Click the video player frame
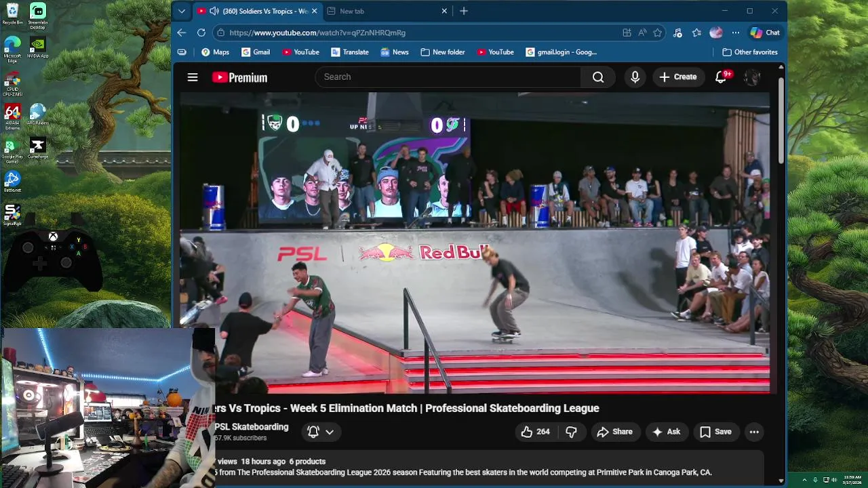868x488 pixels. (x=475, y=243)
